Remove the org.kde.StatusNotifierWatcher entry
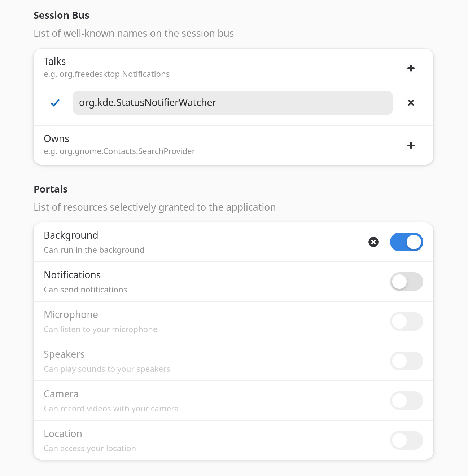Screen dimensions: 468x476 click(411, 103)
